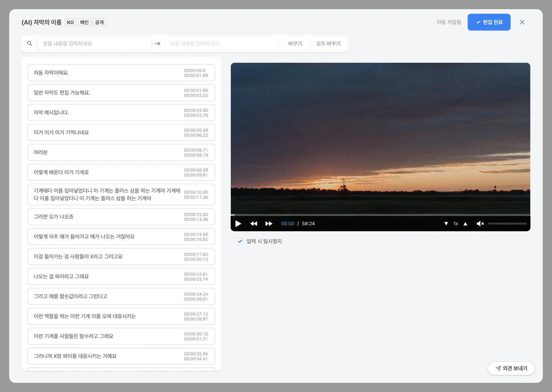The image size is (552, 392).
Task: Click the 공개 tag
Action: [x=100, y=22]
